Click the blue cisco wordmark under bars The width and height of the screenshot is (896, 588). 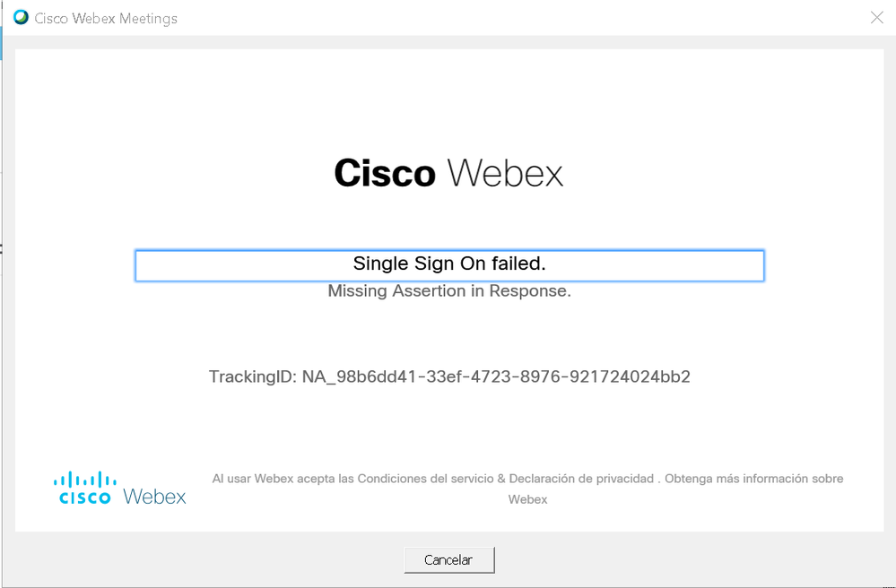pos(85,497)
